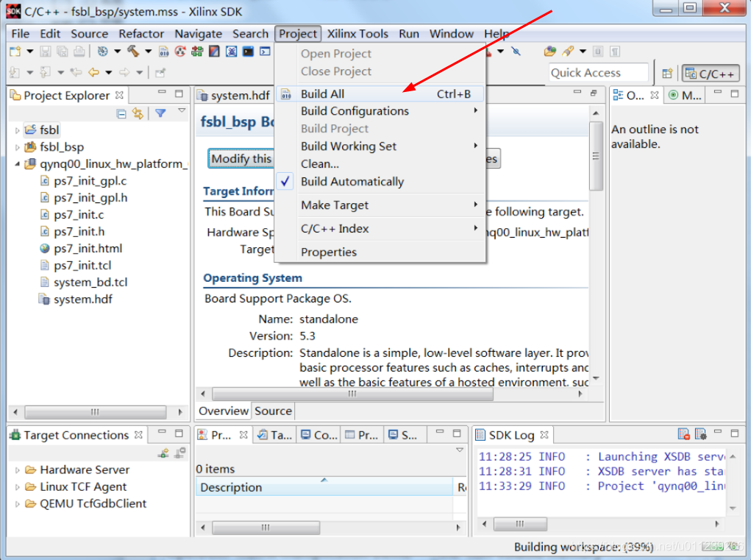
Task: Click the Open Element folder toolbar icon
Action: point(550,52)
